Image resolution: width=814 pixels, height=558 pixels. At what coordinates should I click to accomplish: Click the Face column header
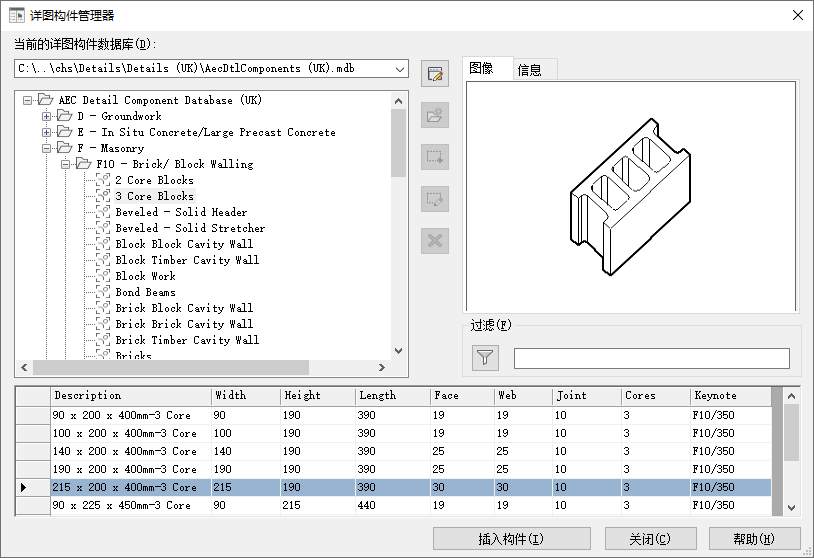click(x=463, y=396)
